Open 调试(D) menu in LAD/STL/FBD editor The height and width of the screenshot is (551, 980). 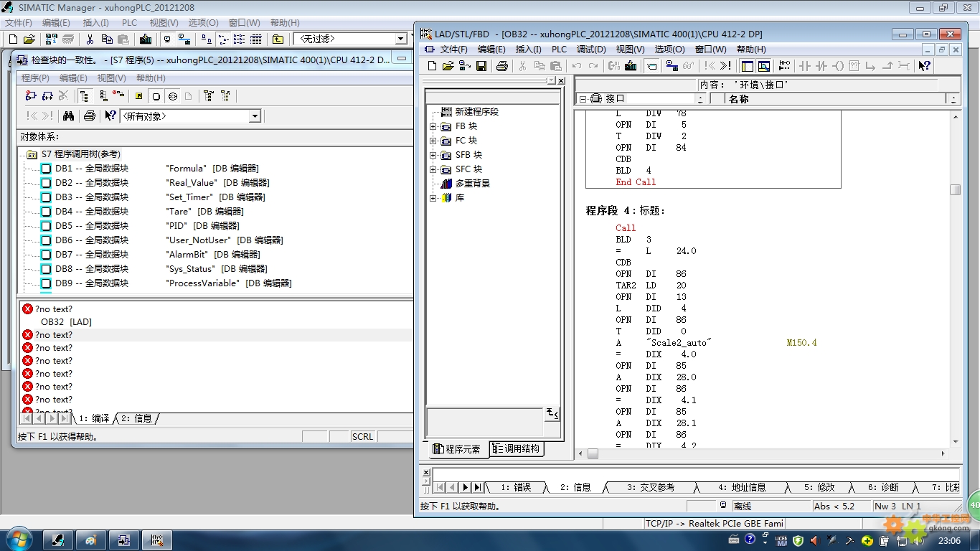pyautogui.click(x=591, y=50)
